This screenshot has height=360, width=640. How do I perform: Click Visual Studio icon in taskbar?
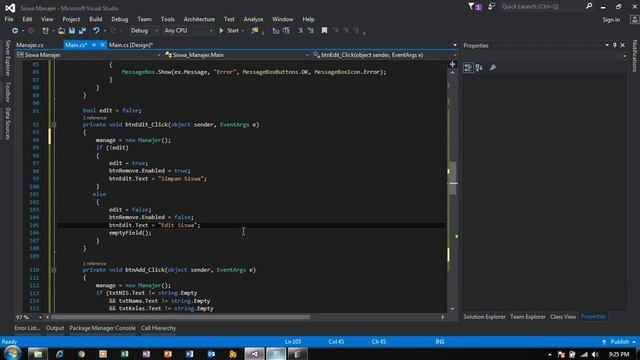point(254,354)
